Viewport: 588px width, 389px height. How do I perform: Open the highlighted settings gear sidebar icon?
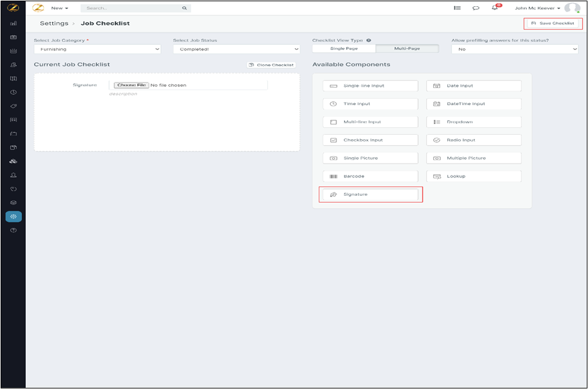(13, 217)
